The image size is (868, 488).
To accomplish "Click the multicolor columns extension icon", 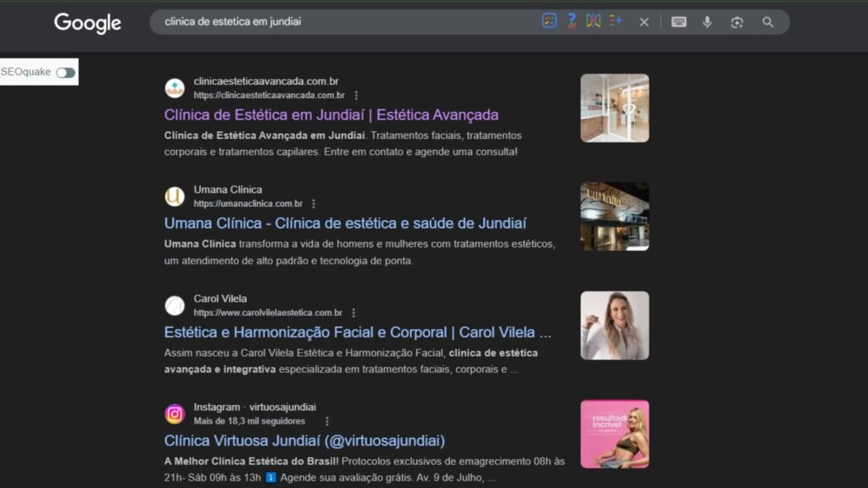I will click(x=593, y=21).
